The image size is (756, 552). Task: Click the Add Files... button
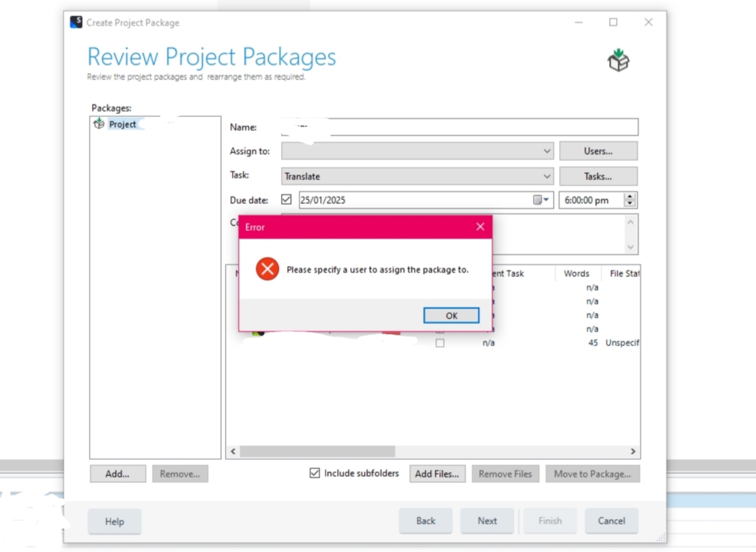tap(437, 474)
